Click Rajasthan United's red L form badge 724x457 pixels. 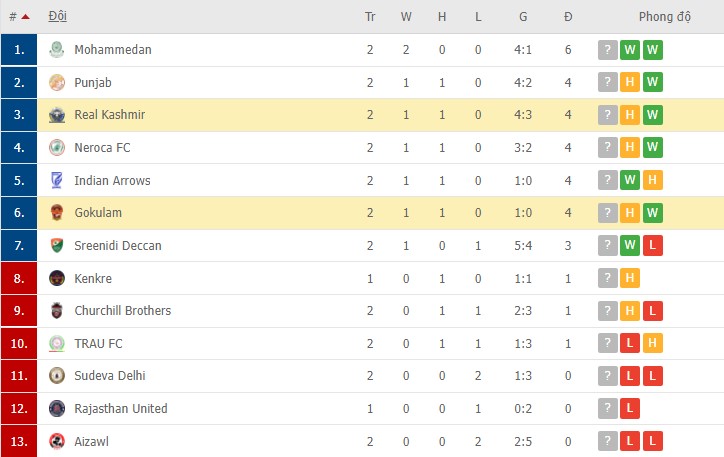pyautogui.click(x=630, y=409)
